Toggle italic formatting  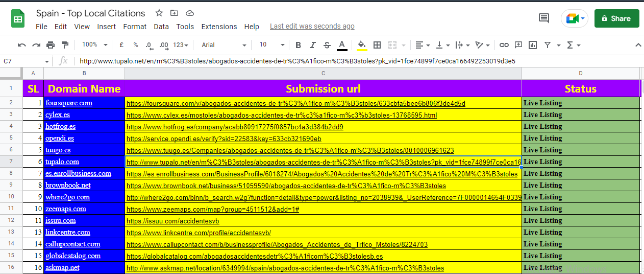(x=313, y=45)
